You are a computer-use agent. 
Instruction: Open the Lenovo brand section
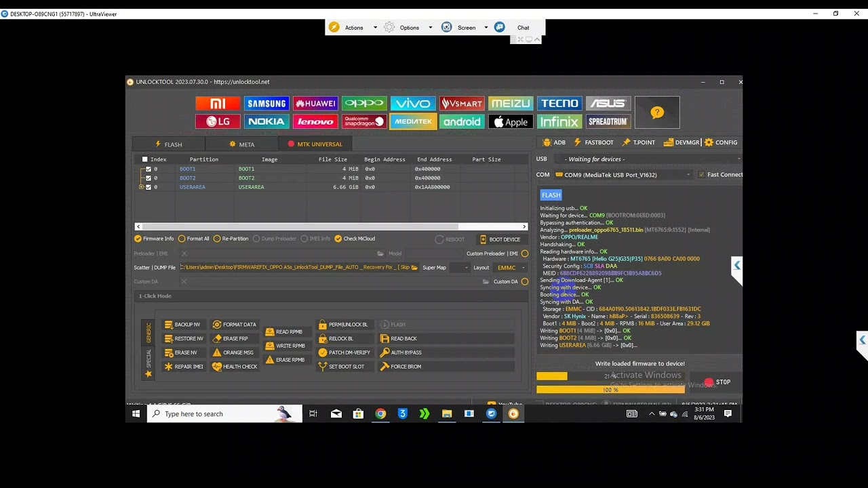click(x=315, y=122)
